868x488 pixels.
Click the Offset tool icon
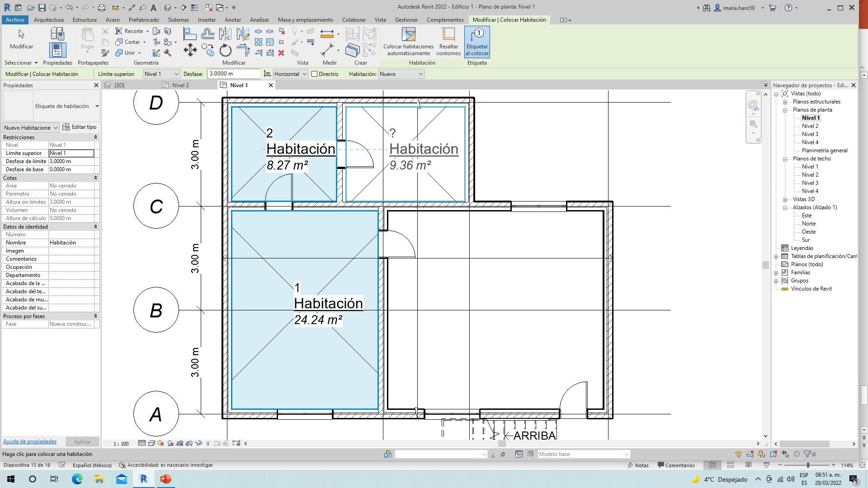(x=208, y=34)
